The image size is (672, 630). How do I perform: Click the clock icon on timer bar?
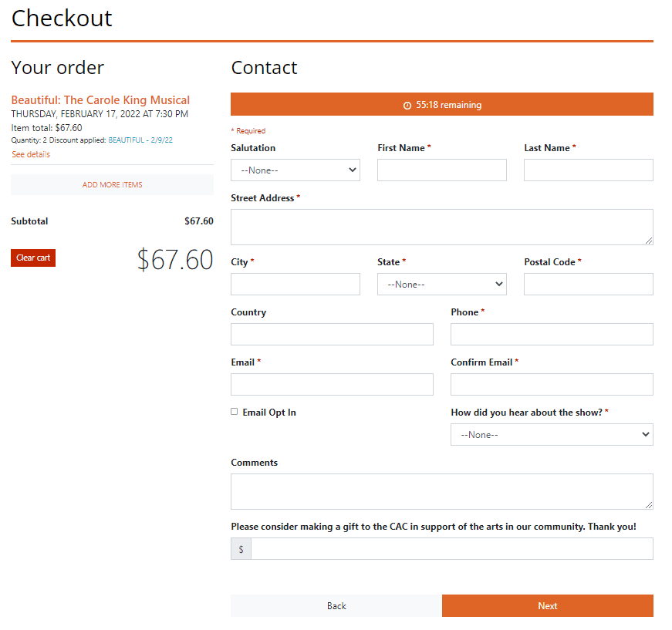click(407, 106)
